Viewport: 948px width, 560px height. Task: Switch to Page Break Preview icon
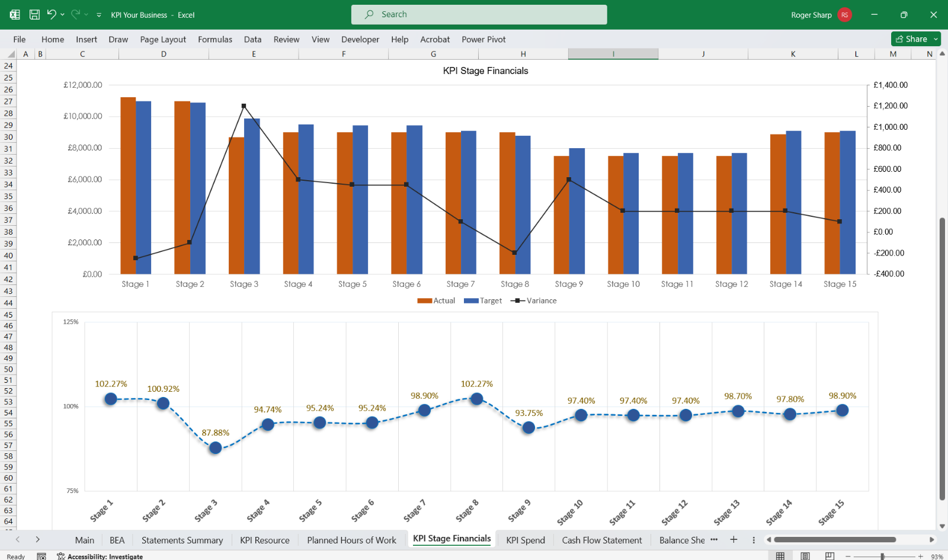click(x=830, y=556)
